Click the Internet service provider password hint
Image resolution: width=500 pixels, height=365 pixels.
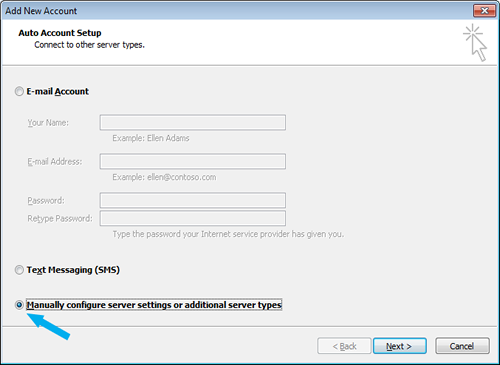228,234
